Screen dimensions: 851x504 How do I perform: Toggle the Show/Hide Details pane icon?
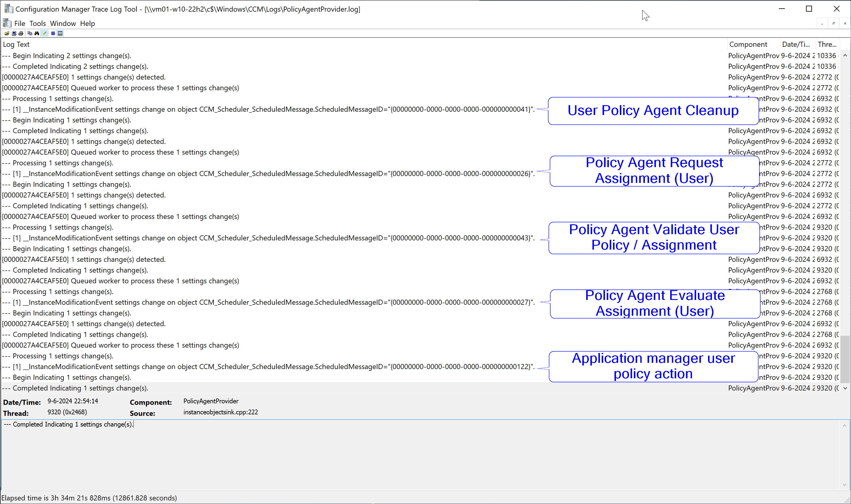coord(60,33)
